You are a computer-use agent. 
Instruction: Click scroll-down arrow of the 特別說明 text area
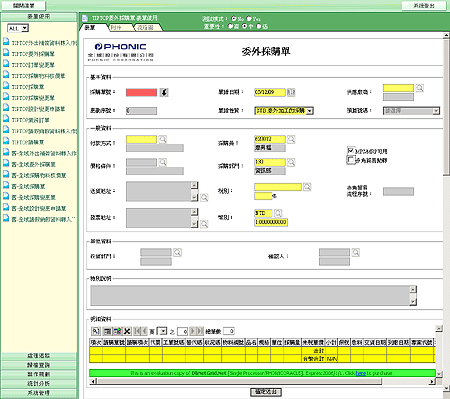tap(413, 302)
